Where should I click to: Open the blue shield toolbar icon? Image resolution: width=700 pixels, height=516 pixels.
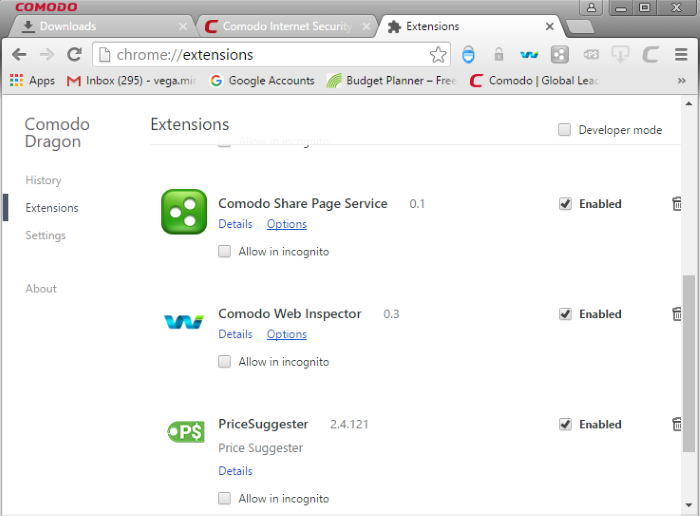click(468, 54)
